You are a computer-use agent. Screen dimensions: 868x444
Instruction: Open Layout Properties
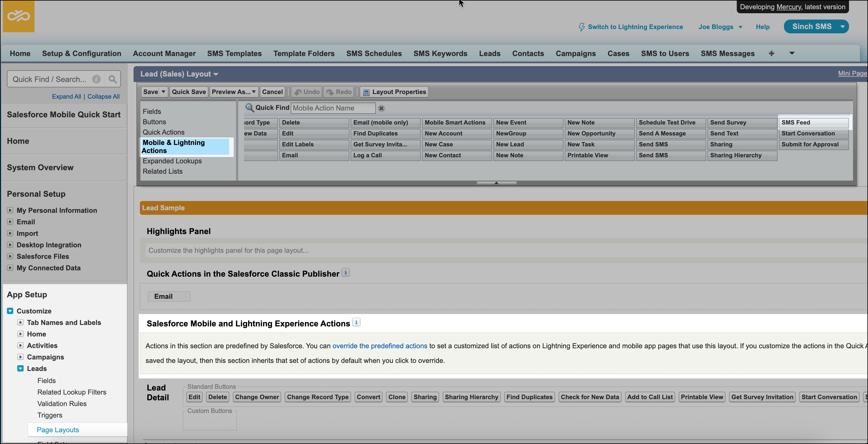[394, 92]
